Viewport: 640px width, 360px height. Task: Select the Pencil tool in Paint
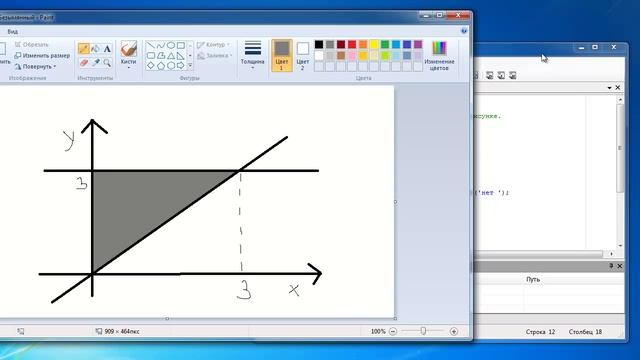(84, 49)
